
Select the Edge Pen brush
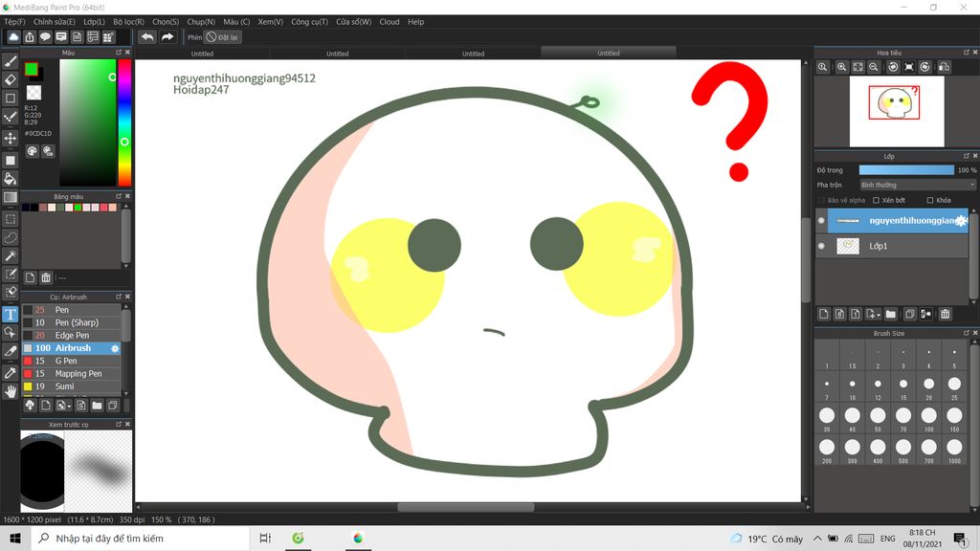tap(71, 336)
